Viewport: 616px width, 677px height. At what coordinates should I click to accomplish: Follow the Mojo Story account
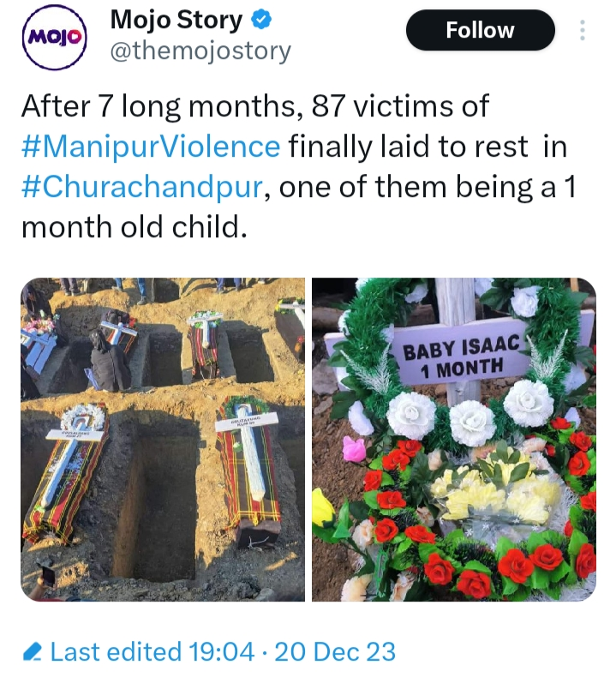coord(480,30)
